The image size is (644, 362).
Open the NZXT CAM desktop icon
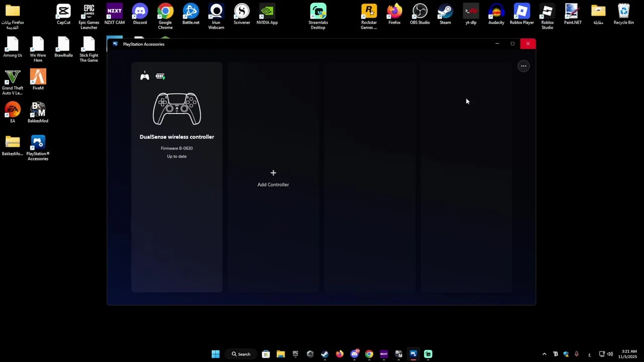pyautogui.click(x=114, y=15)
